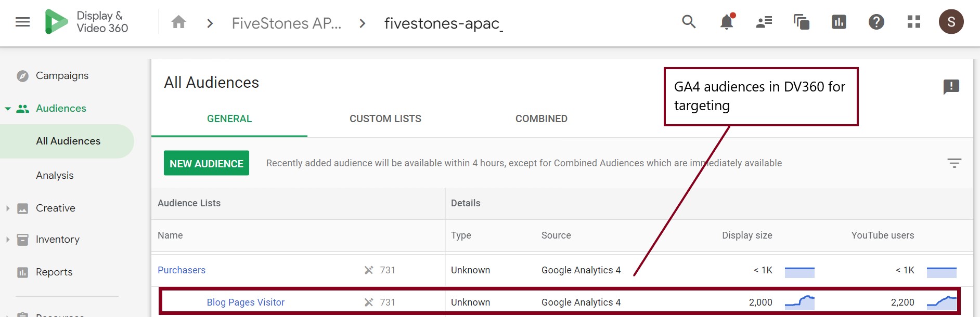This screenshot has width=980, height=317.
Task: Click the Blog Pages Visitor 2,200 YouTube users
Action: point(902,302)
